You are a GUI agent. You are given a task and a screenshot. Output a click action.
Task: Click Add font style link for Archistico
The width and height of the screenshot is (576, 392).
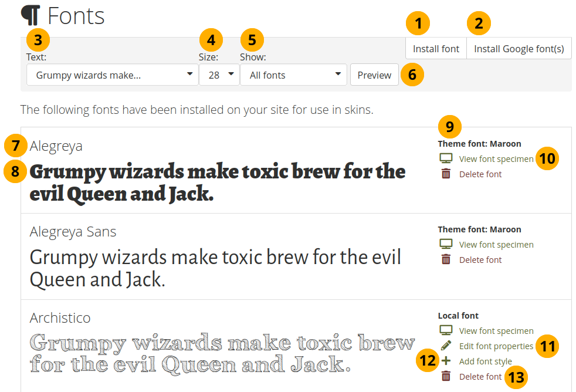[485, 361]
